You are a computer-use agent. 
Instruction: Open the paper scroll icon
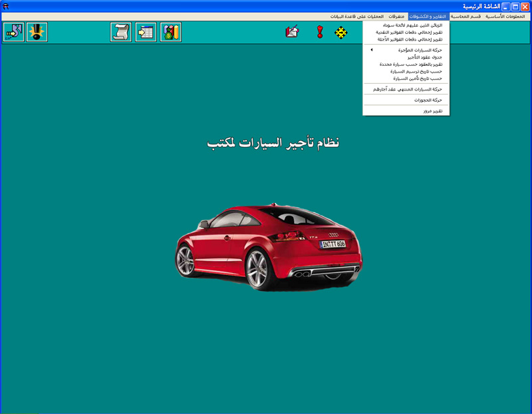(x=121, y=32)
